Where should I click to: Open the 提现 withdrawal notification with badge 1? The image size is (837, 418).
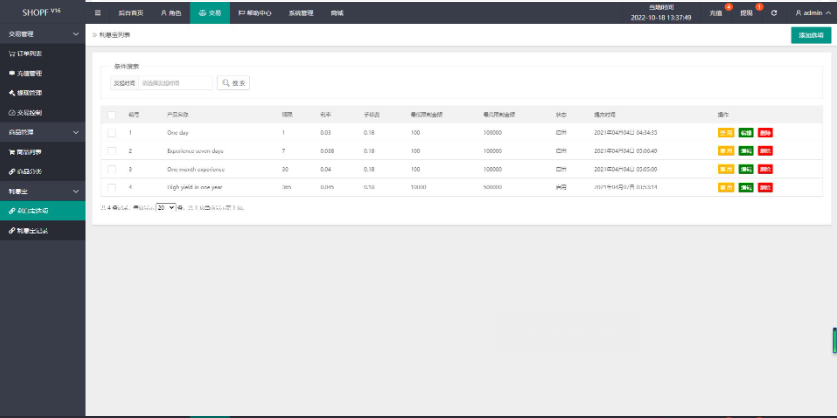point(748,12)
